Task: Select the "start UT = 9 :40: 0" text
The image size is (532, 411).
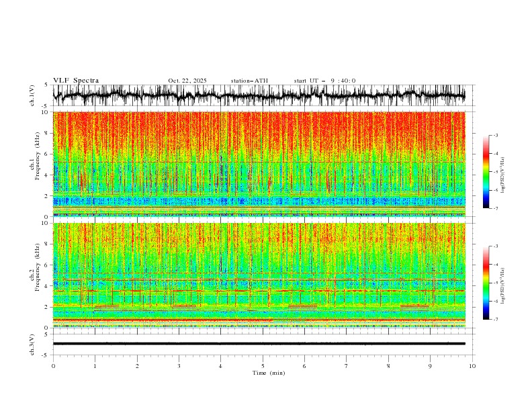Action: click(x=324, y=81)
